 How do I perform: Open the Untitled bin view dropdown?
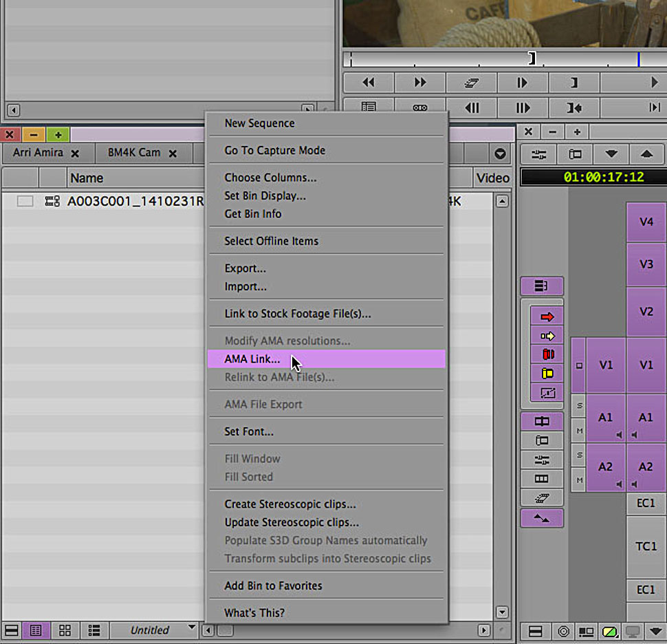(191, 629)
